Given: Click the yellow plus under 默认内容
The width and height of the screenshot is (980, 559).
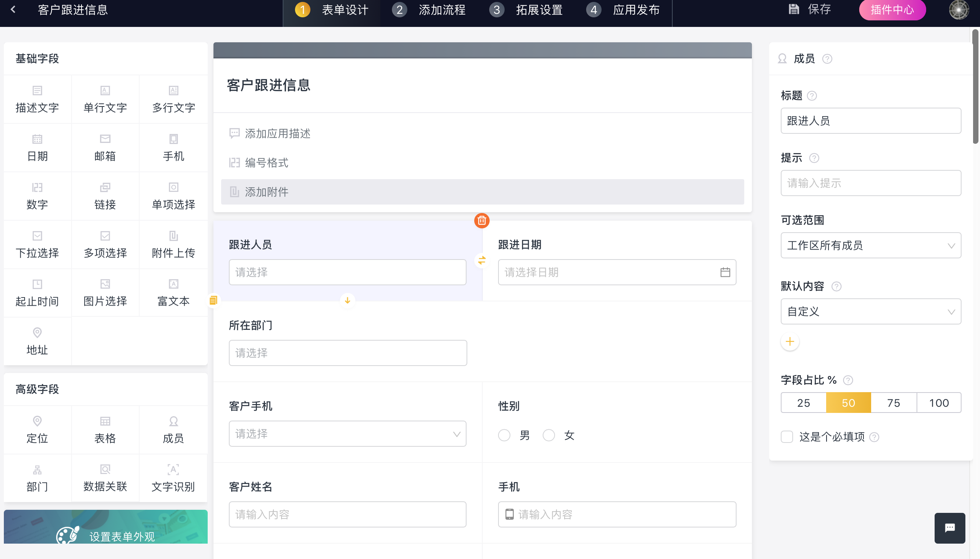Looking at the screenshot, I should pos(790,341).
